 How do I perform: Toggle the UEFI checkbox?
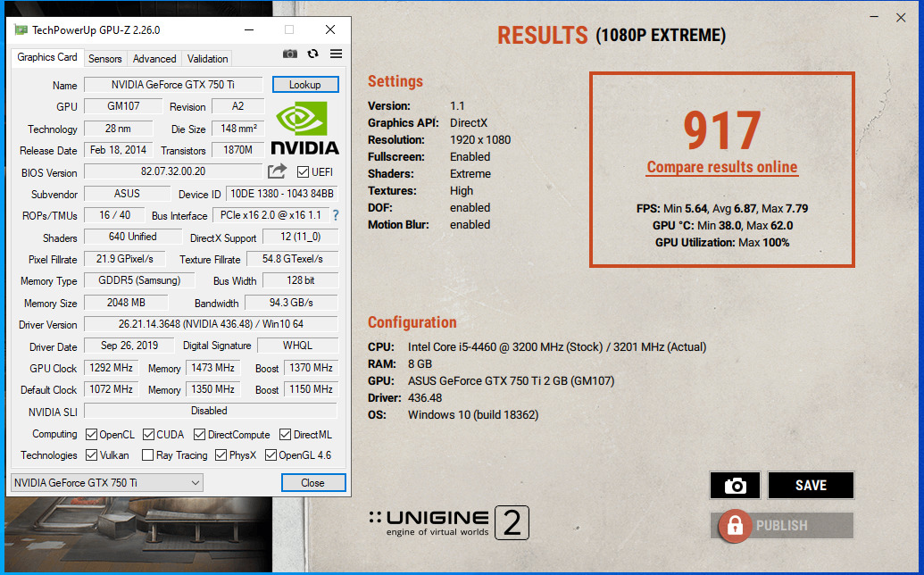click(303, 172)
